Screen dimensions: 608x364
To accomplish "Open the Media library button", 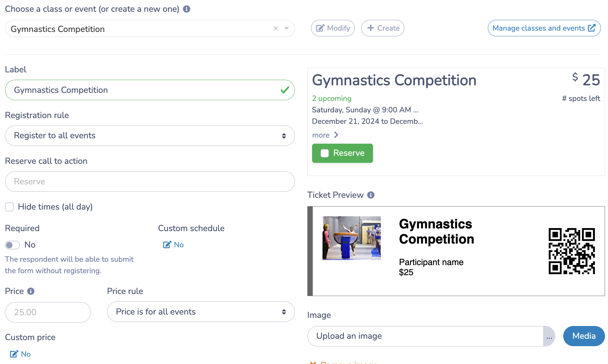I will [x=584, y=336].
